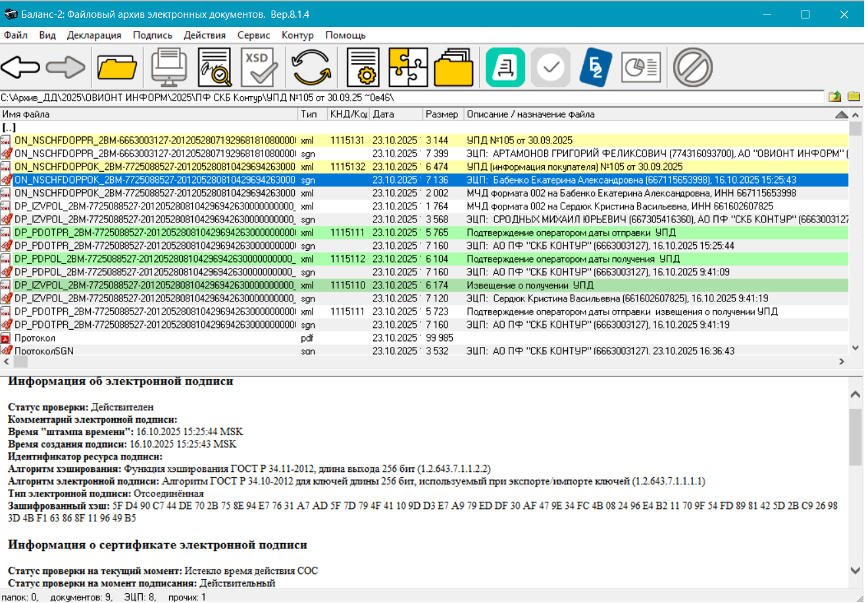868x603 pixels.
Task: Open the Контур menu
Action: pos(297,36)
